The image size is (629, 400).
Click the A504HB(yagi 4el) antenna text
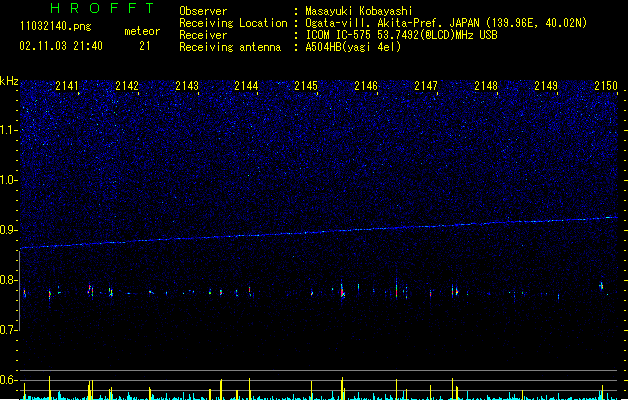coord(353,47)
